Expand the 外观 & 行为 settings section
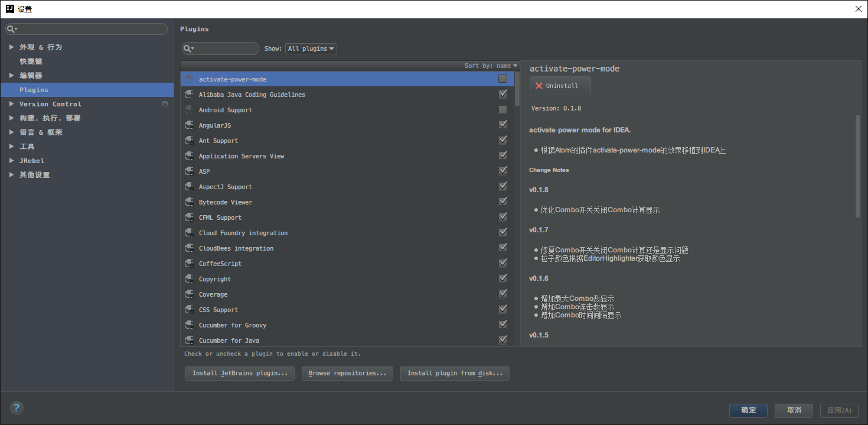The width and height of the screenshot is (868, 425). click(x=12, y=47)
